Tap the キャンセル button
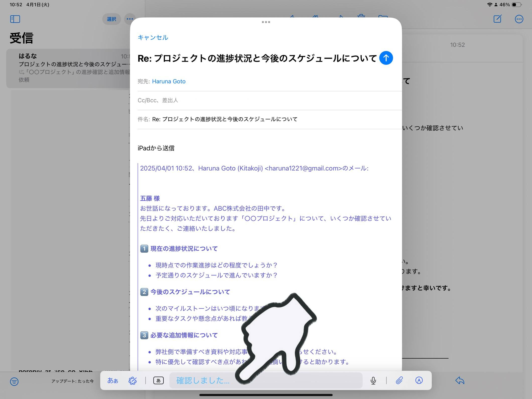The height and width of the screenshot is (399, 532). pyautogui.click(x=153, y=37)
